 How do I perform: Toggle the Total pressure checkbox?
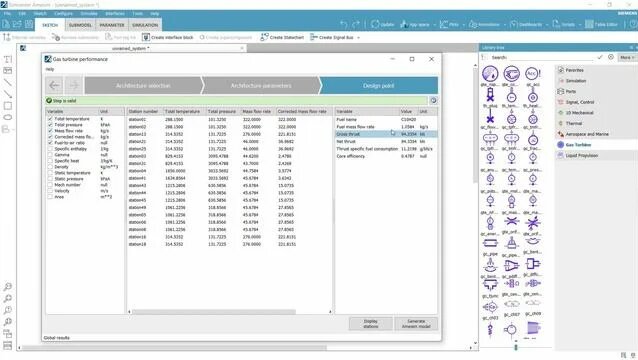[50, 125]
